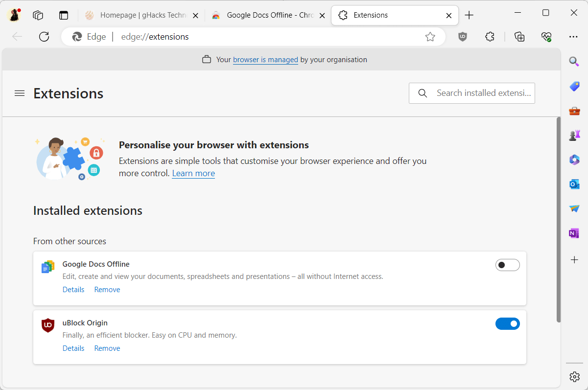The image size is (588, 390).
Task: Customise the sidebar with the plus button
Action: (574, 260)
